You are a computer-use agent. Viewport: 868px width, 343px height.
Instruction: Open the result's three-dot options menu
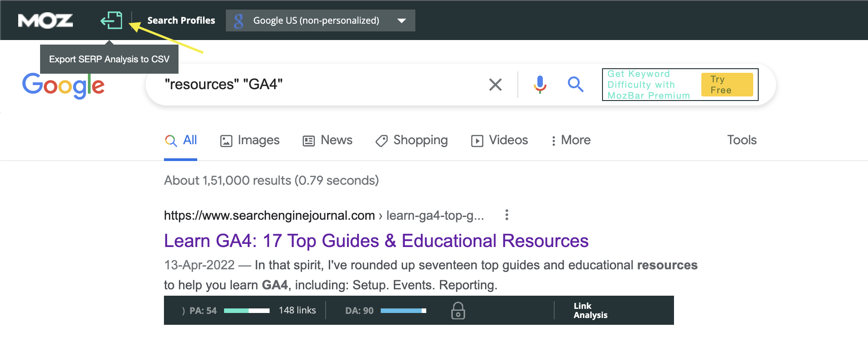[x=507, y=215]
